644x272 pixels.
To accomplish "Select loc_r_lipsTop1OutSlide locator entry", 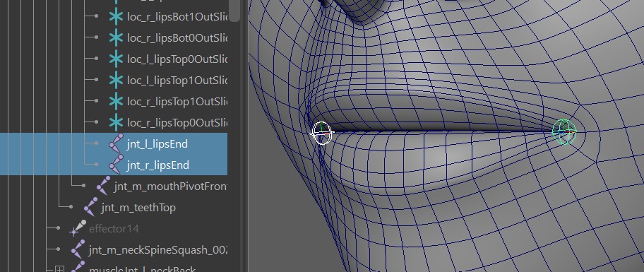I will pyautogui.click(x=177, y=101).
